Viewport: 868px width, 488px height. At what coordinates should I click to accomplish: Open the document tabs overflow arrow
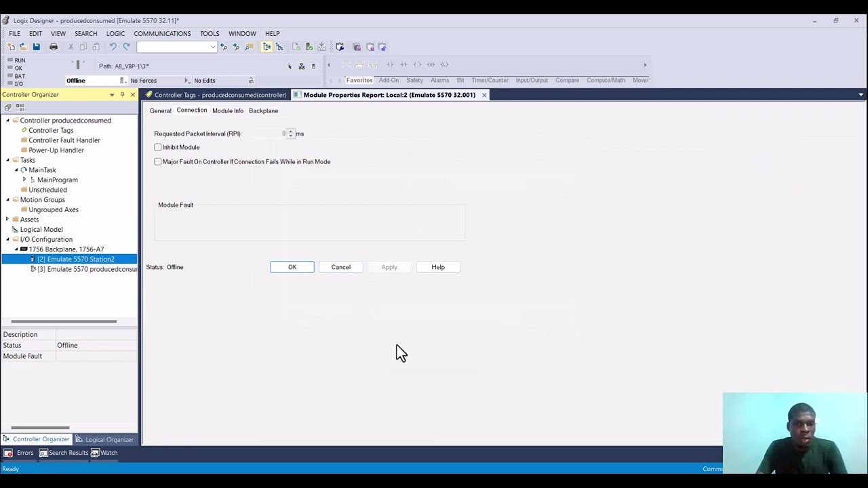861,95
